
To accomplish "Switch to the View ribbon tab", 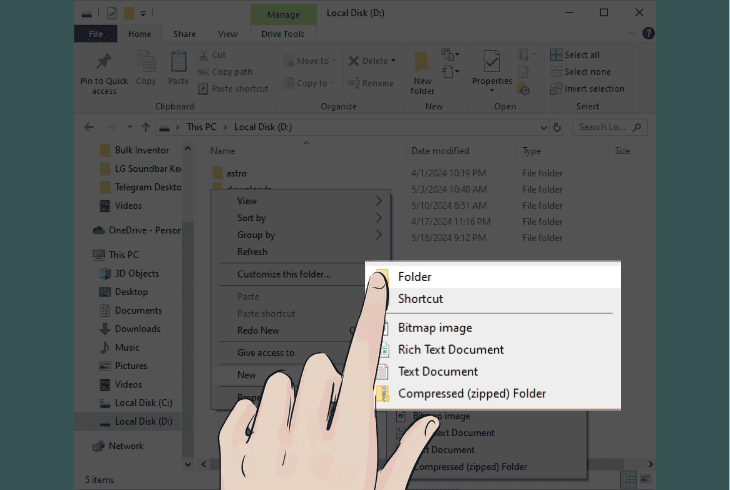I will coord(228,34).
